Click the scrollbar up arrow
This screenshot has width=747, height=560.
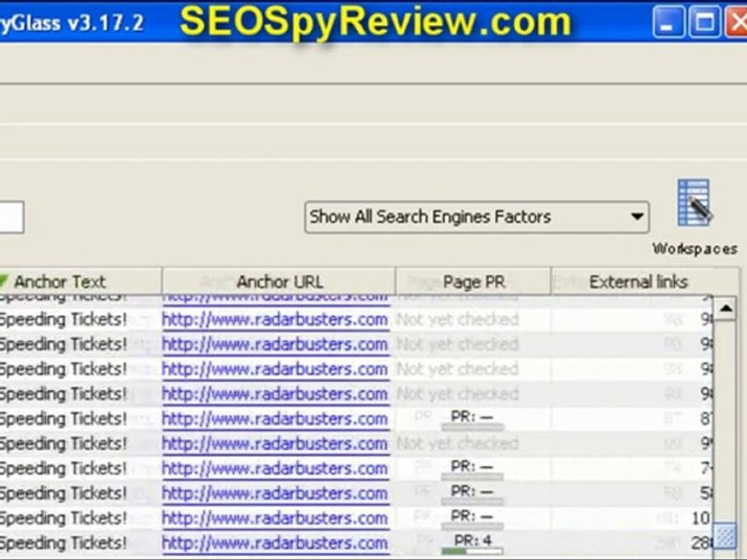725,309
